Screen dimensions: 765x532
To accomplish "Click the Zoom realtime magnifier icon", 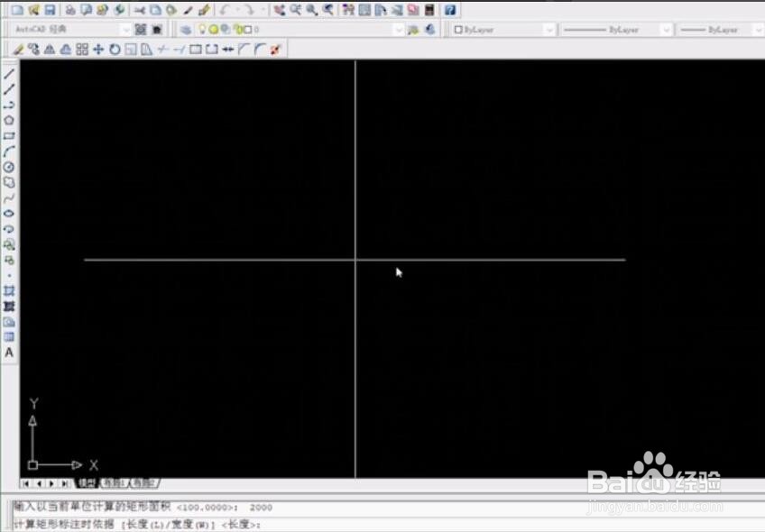I will (296, 10).
